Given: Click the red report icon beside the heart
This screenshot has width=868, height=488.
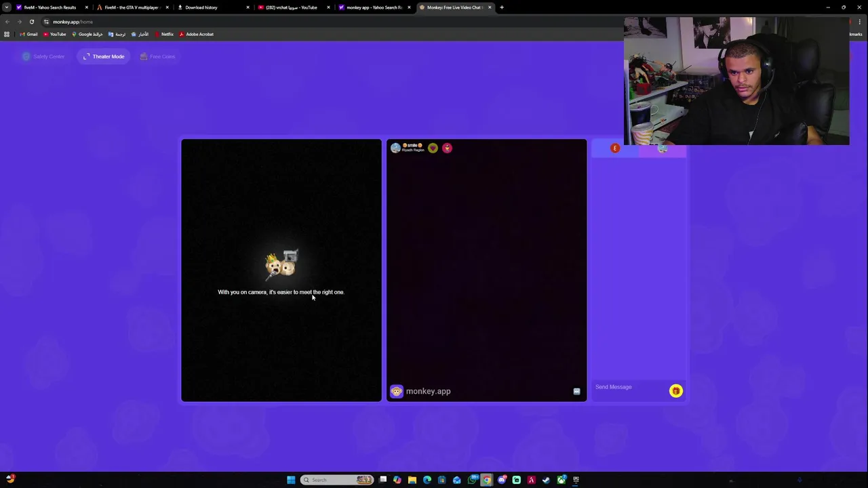Looking at the screenshot, I should 447,148.
